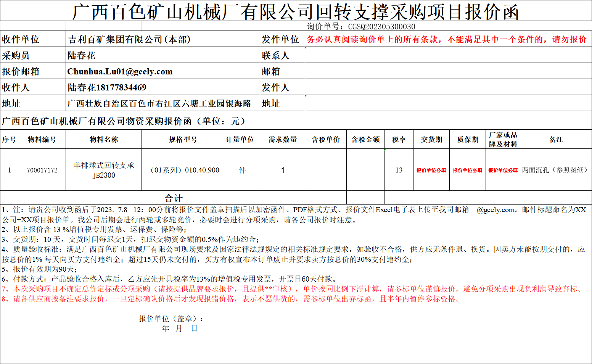Select the 厂家或品牌及材料 column header
Screen dimensions: 592x364
(x=503, y=139)
